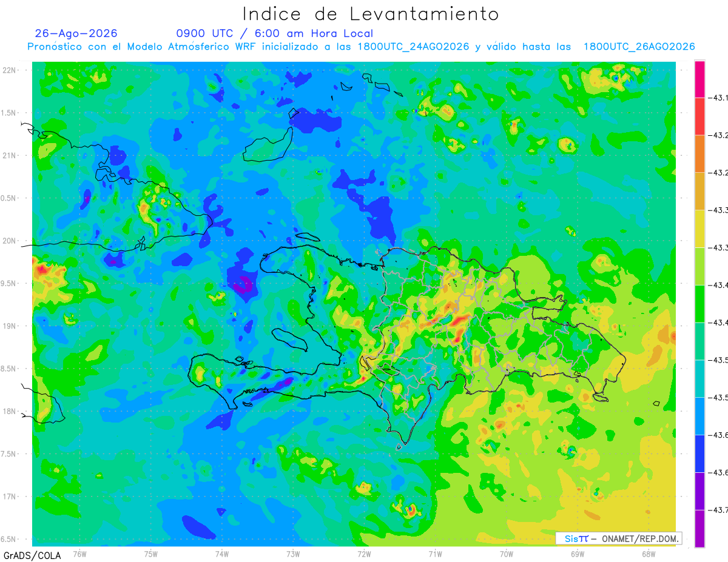Click the '21N' latitude label

click(8, 155)
